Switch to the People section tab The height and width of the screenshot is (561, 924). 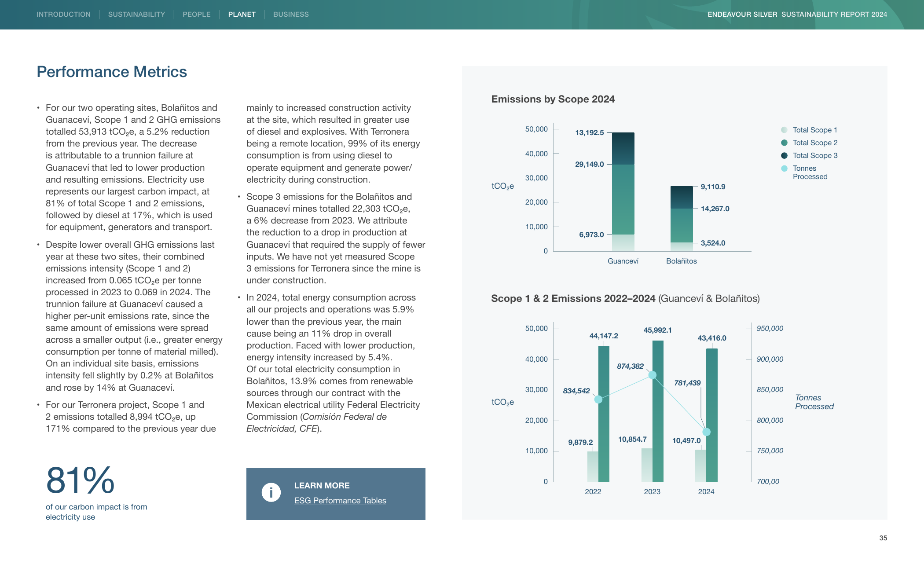(196, 15)
